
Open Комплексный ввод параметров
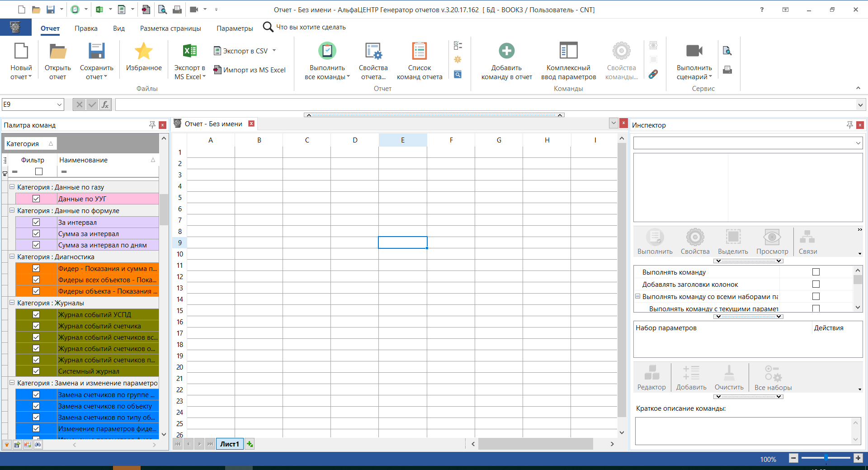pos(568,51)
